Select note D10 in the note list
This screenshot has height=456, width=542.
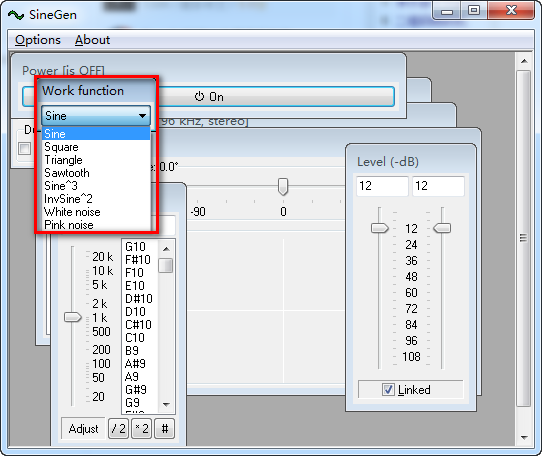[x=140, y=312]
